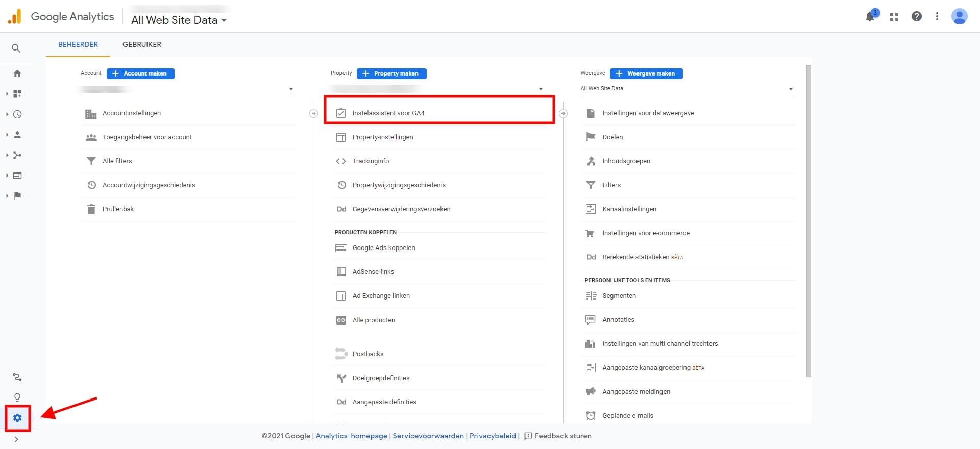The height and width of the screenshot is (449, 980).
Task: Open notifications bell icon
Action: (870, 17)
